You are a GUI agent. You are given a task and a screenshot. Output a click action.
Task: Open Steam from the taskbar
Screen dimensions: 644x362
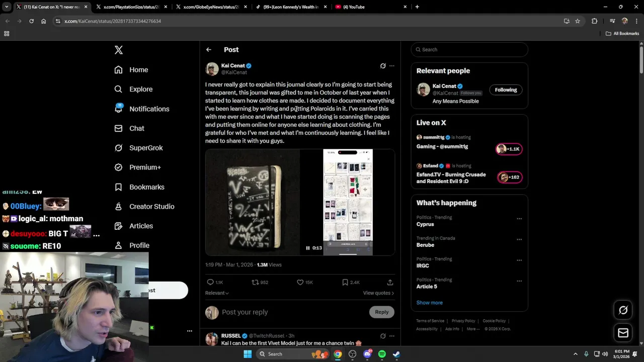(396, 354)
